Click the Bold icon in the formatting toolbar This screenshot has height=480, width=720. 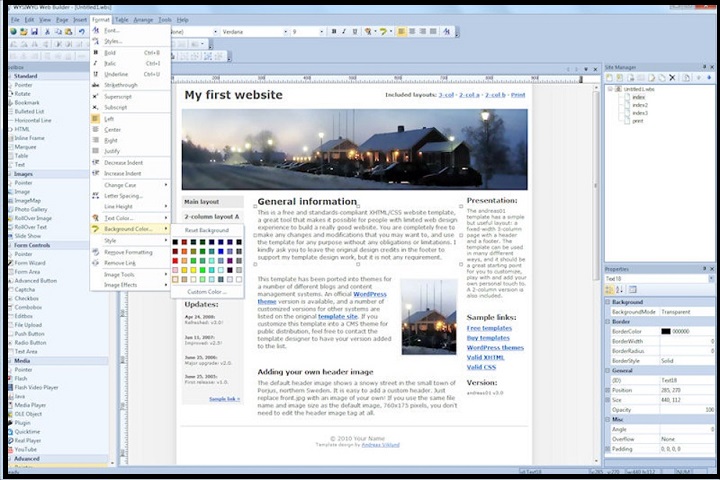(332, 32)
